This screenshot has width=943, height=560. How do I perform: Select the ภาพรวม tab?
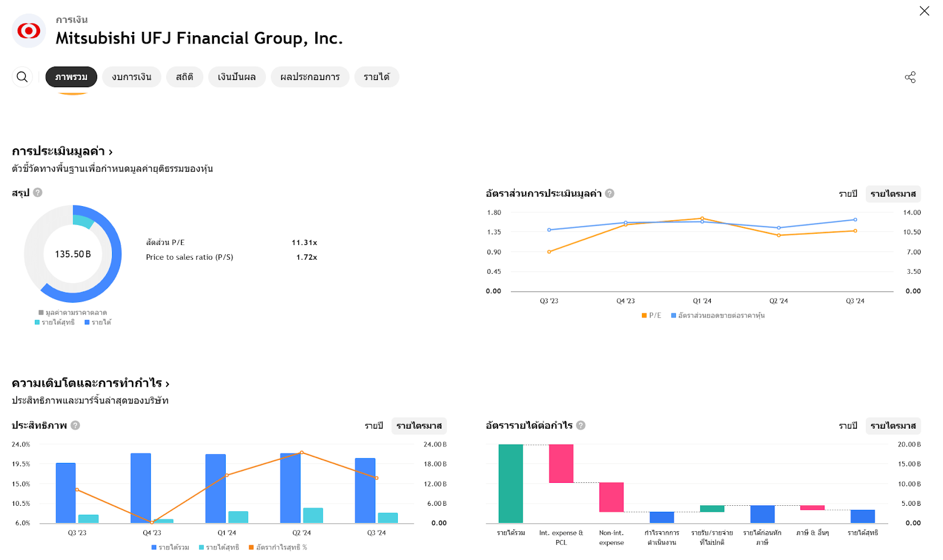[x=71, y=77]
